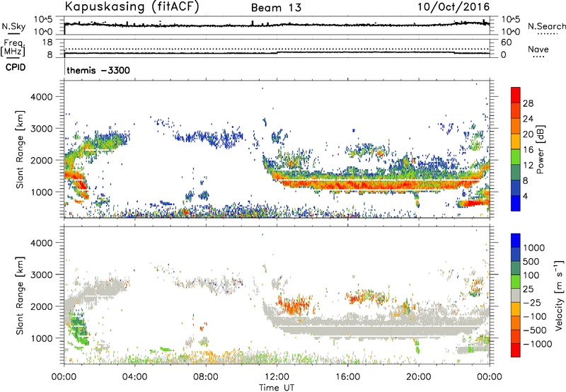Click the 16 label on power color bar

pyautogui.click(x=528, y=150)
